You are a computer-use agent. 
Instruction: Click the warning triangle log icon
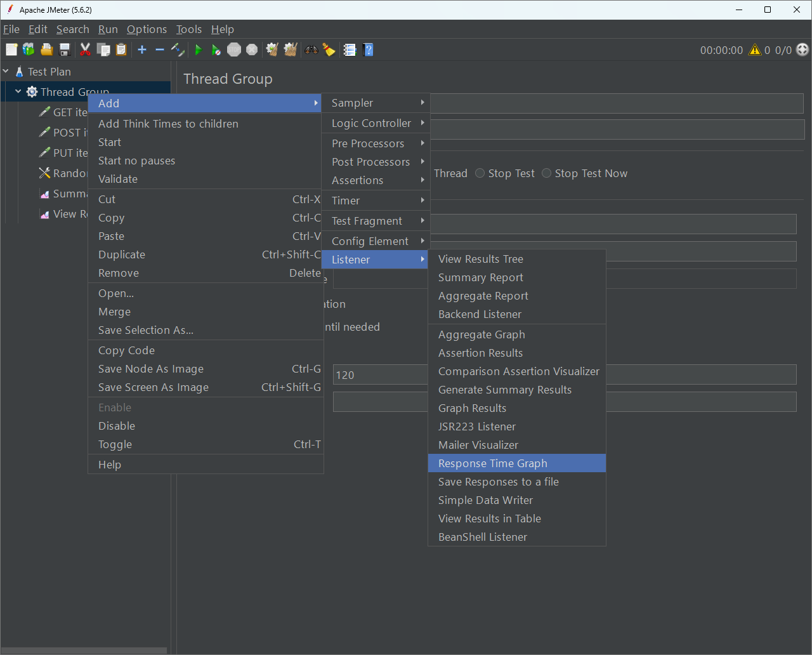[755, 50]
